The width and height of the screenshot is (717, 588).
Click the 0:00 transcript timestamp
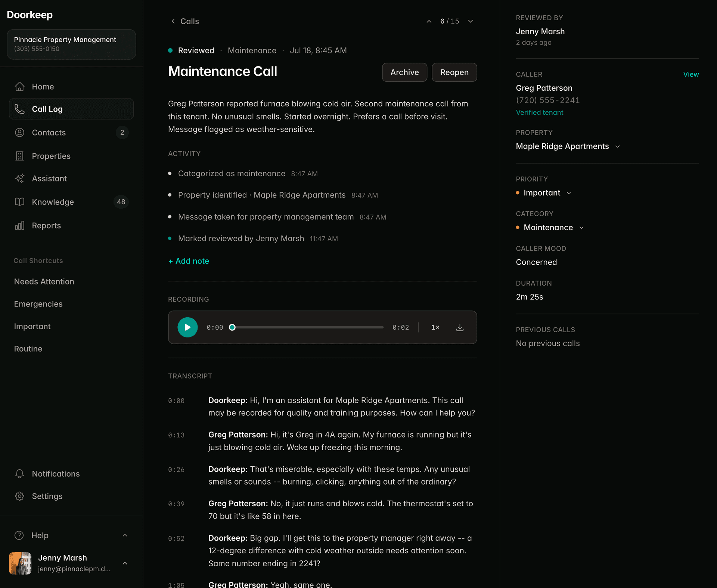click(176, 401)
